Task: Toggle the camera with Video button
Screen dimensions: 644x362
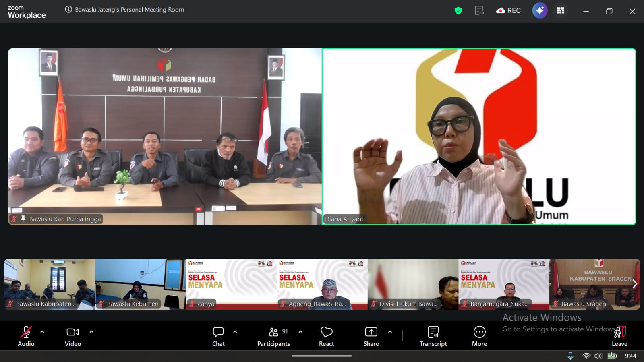Action: point(73,336)
